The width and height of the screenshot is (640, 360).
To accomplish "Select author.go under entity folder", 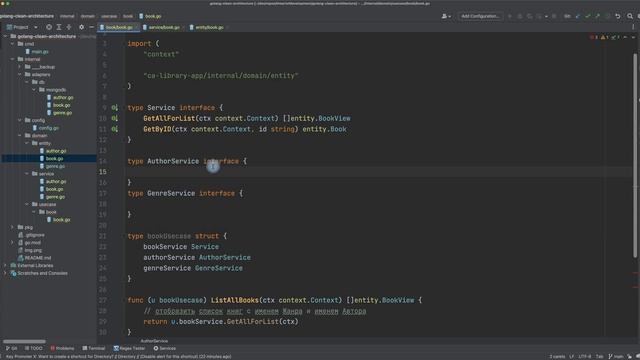I will coord(53,151).
